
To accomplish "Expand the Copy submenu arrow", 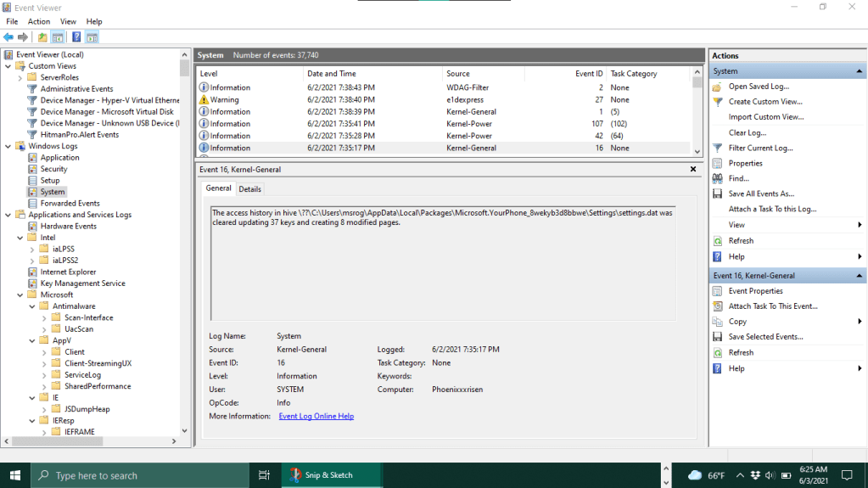I will (860, 322).
